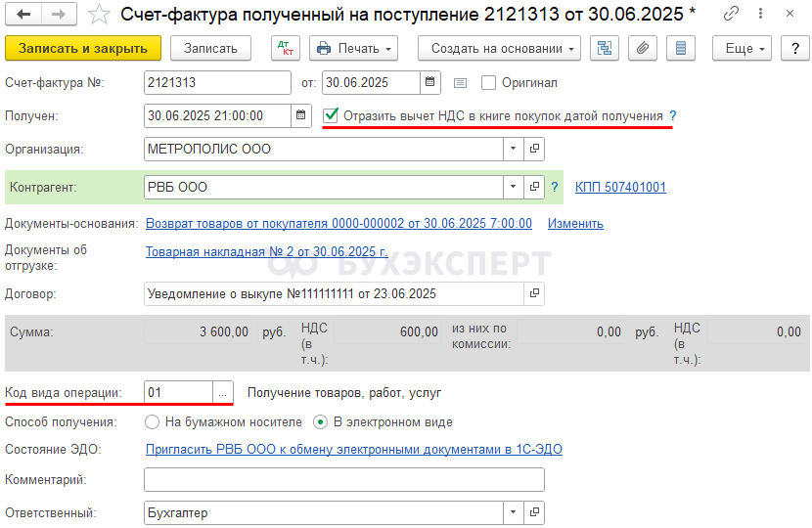Open Создать на основании dropdown
Screen dimensions: 812x528
tap(499, 48)
